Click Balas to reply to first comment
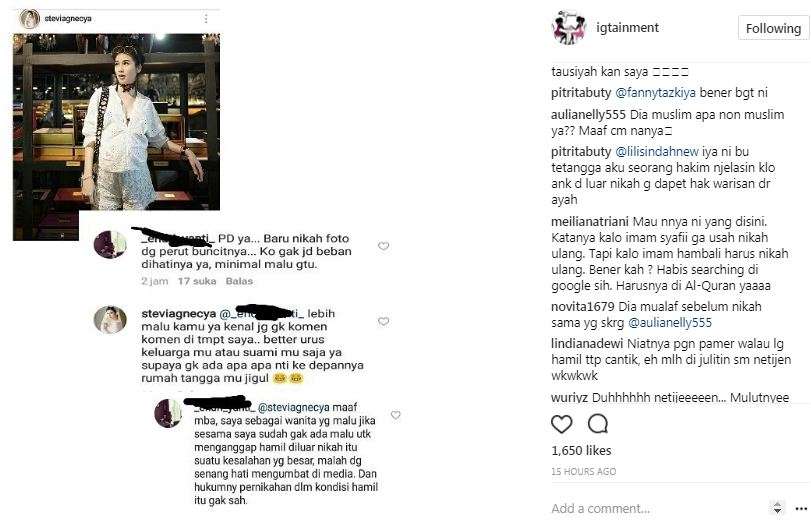This screenshot has height=522, width=811. click(239, 281)
